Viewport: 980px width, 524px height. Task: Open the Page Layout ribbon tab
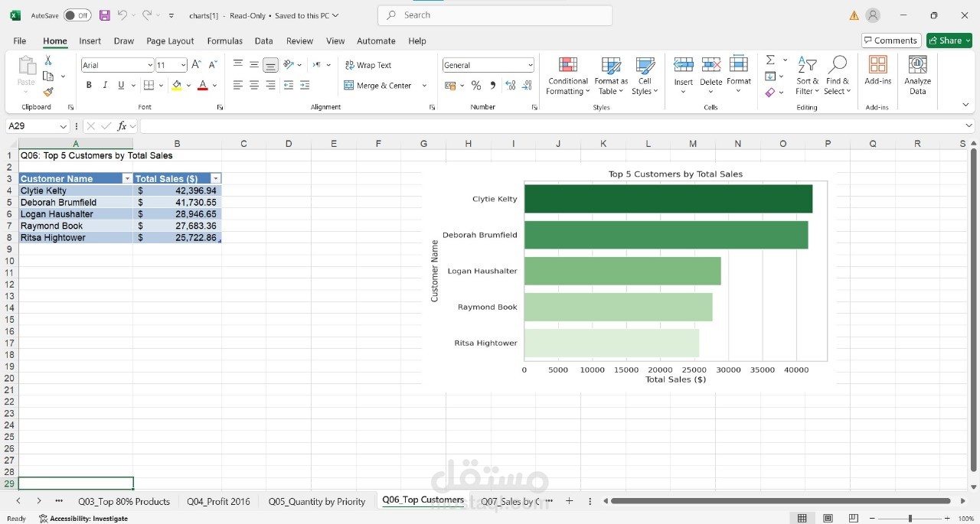170,41
